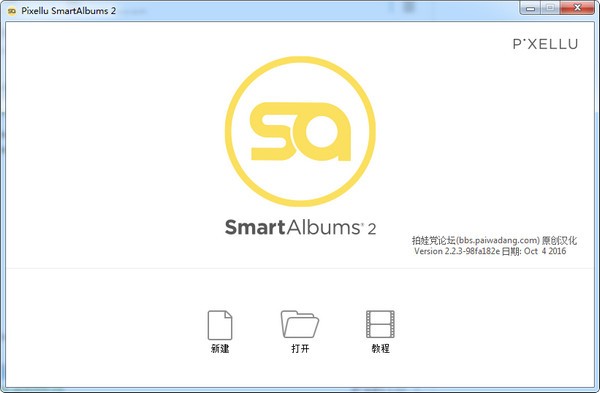The height and width of the screenshot is (393, 600).
Task: Click the 打开 label text
Action: pos(300,349)
